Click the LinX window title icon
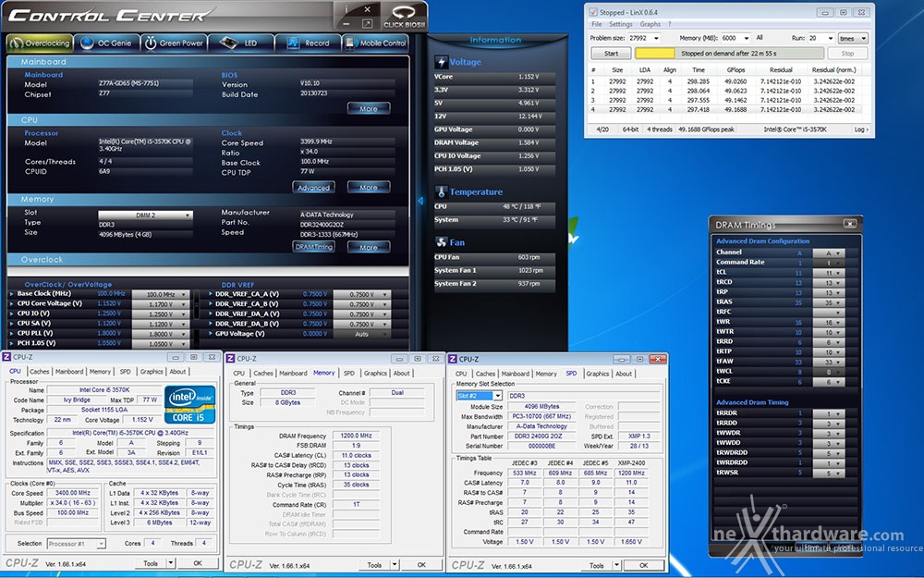The image size is (924, 578). tap(593, 12)
